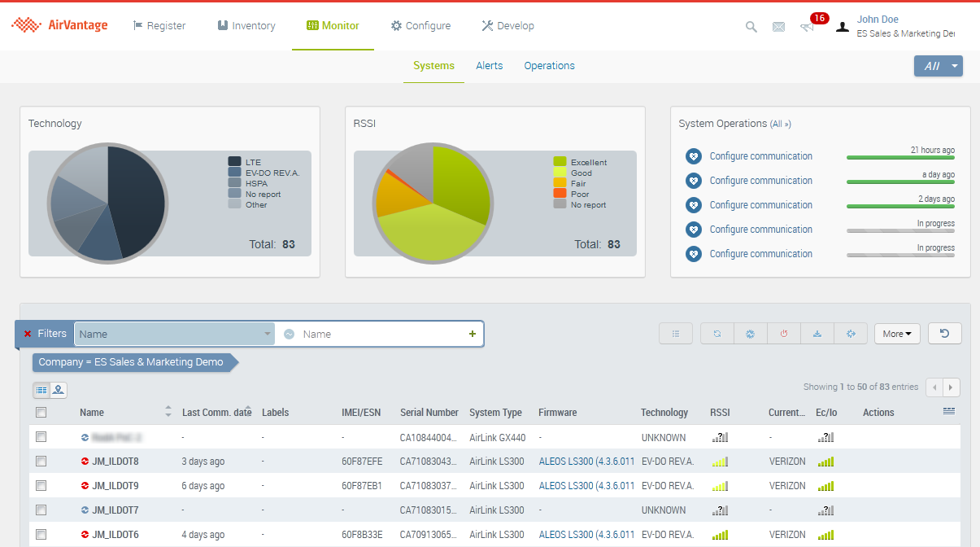Click into the Name filter value field
The image size is (980, 547).
click(x=382, y=334)
